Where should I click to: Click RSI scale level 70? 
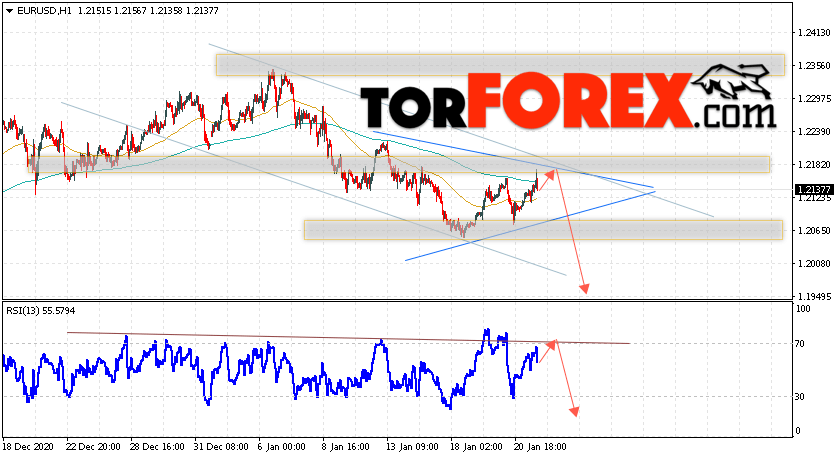click(x=800, y=344)
